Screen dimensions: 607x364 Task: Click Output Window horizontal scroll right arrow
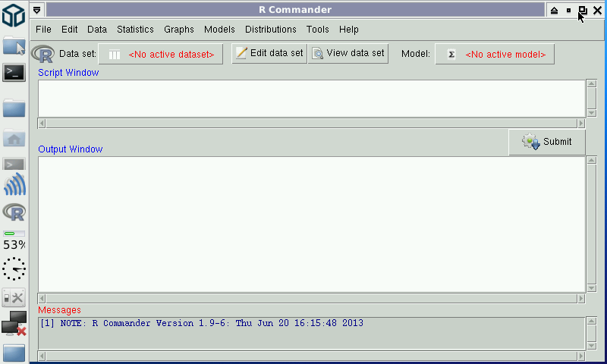580,298
